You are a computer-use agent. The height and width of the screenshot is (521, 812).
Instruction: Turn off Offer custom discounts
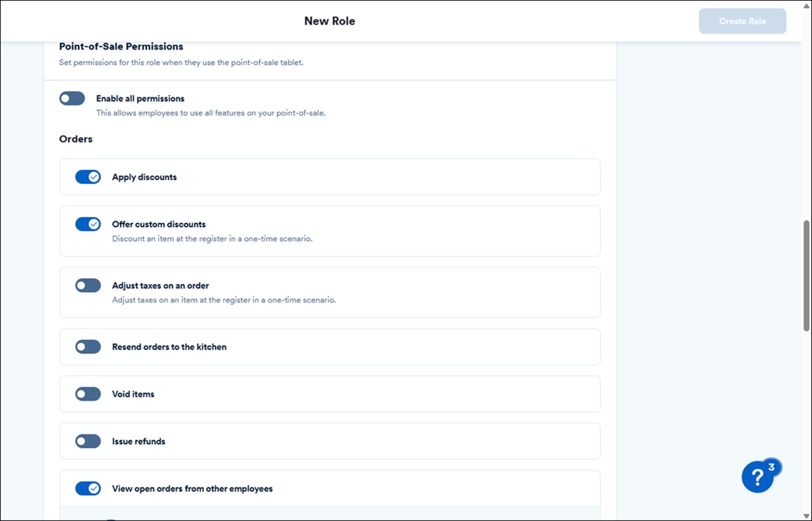coord(88,224)
